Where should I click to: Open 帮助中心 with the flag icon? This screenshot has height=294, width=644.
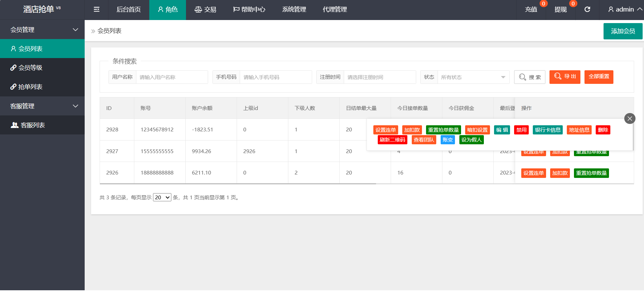249,10
